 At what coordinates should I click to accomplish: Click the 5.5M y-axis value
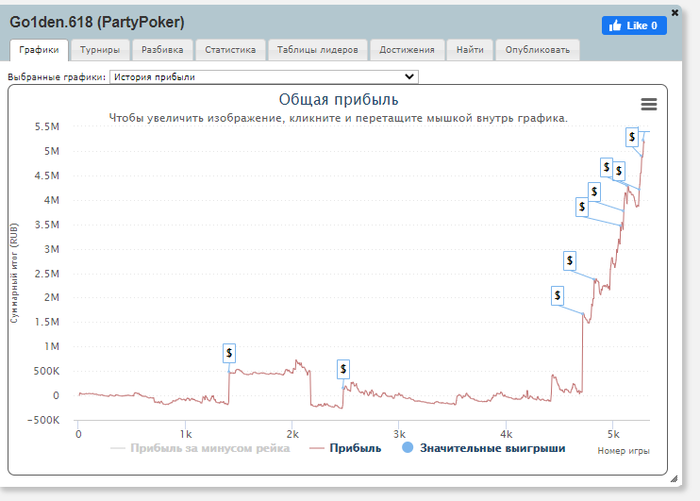47,127
